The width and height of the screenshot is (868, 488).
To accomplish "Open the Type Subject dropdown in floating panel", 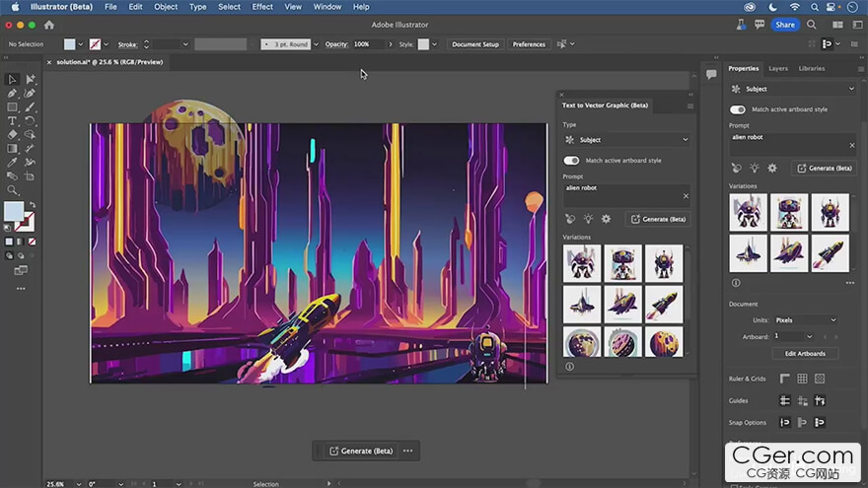I will tap(626, 140).
